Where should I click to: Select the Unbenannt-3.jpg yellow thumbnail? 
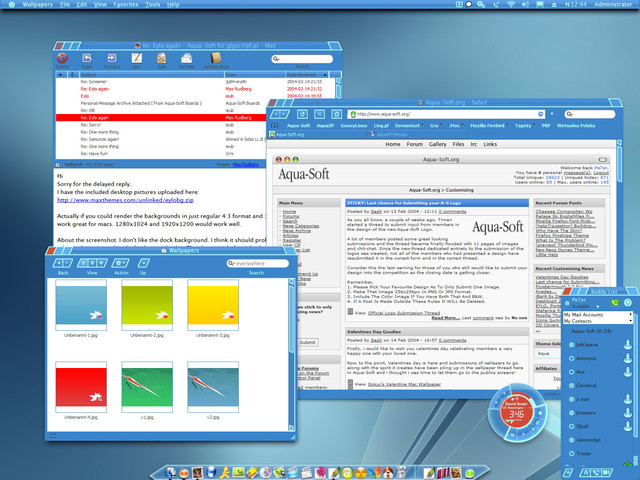point(213,305)
